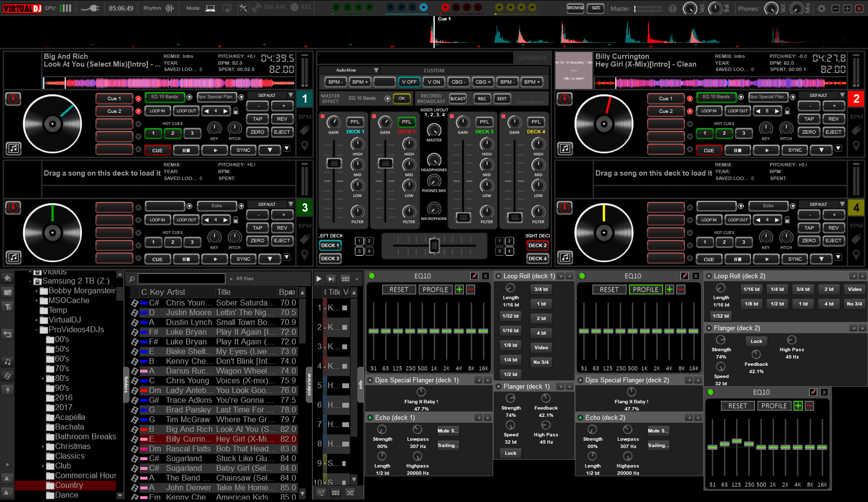Click the browser search input field
Screen dimensions: 868x502
[182, 279]
